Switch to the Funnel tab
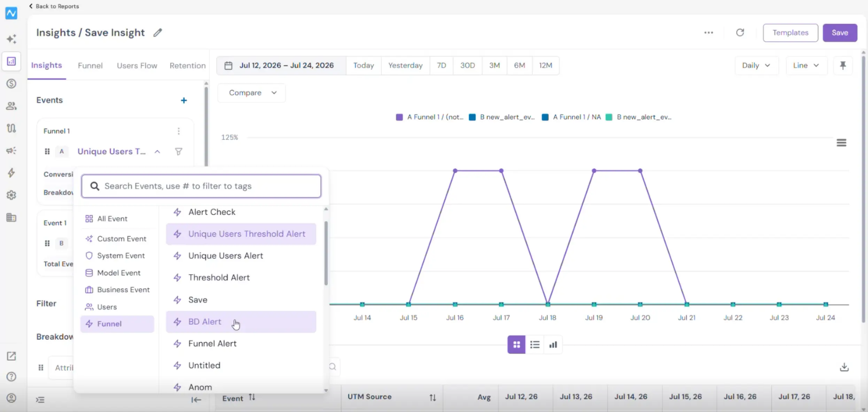Image resolution: width=868 pixels, height=412 pixels. [90, 65]
